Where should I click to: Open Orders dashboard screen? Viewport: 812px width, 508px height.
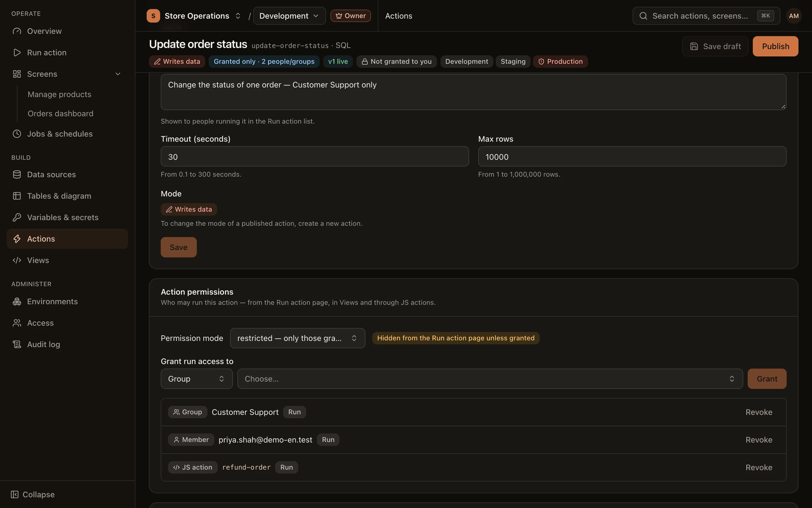60,113
